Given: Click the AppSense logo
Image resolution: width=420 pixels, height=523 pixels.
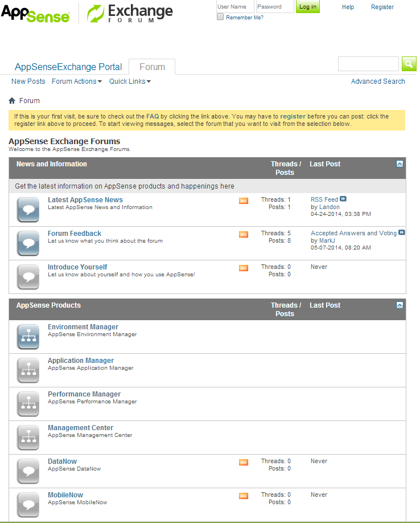Looking at the screenshot, I should pos(35,14).
